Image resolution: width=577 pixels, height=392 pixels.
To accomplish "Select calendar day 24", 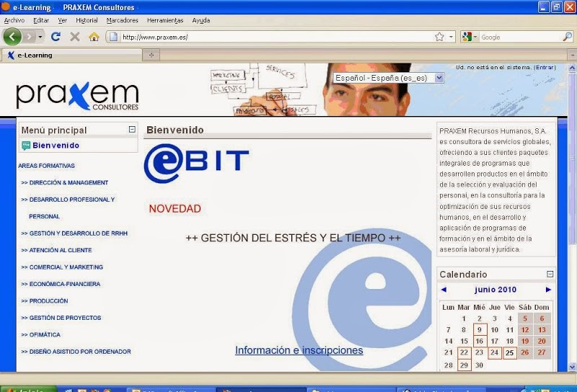I will point(495,352).
